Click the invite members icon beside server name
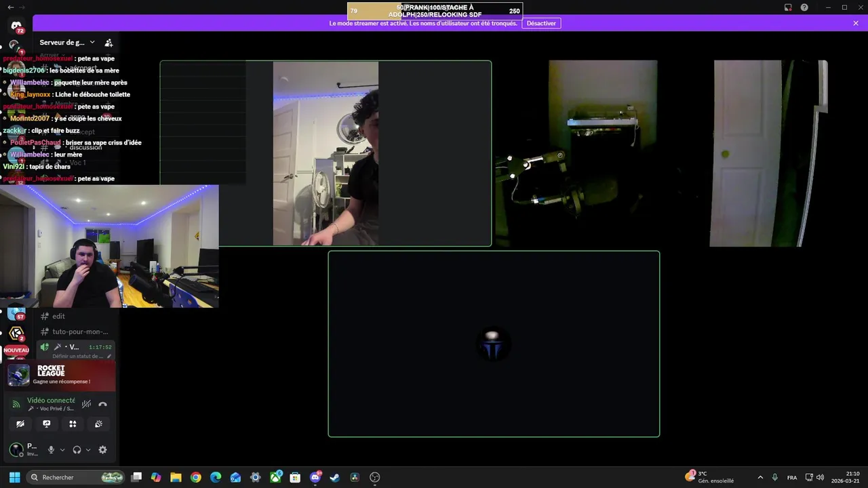This screenshot has width=868, height=488. click(108, 43)
